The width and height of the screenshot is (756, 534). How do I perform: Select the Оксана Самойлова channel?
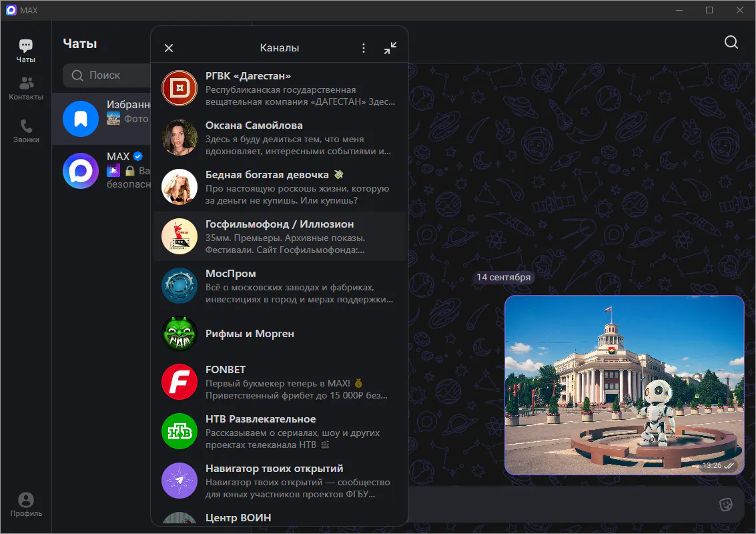(x=279, y=138)
